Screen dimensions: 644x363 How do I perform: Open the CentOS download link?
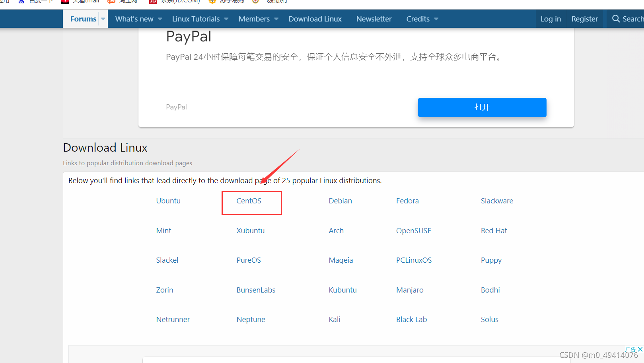tap(249, 201)
